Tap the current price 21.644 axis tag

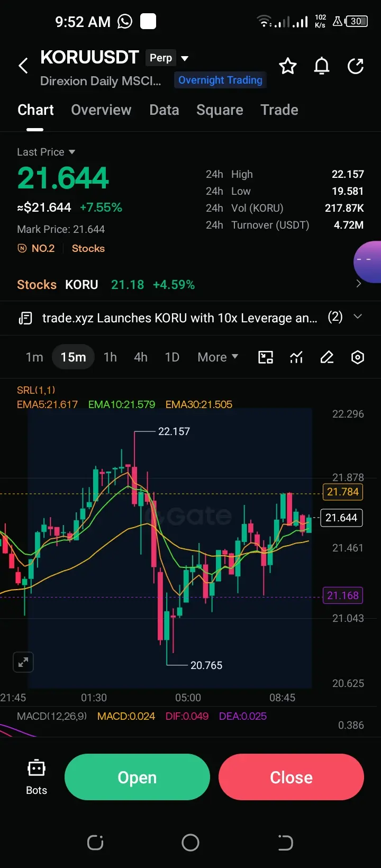341,518
